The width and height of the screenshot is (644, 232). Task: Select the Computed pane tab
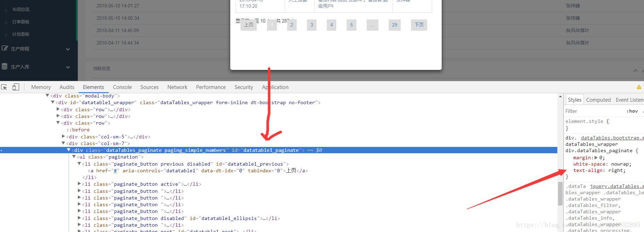[598, 100]
